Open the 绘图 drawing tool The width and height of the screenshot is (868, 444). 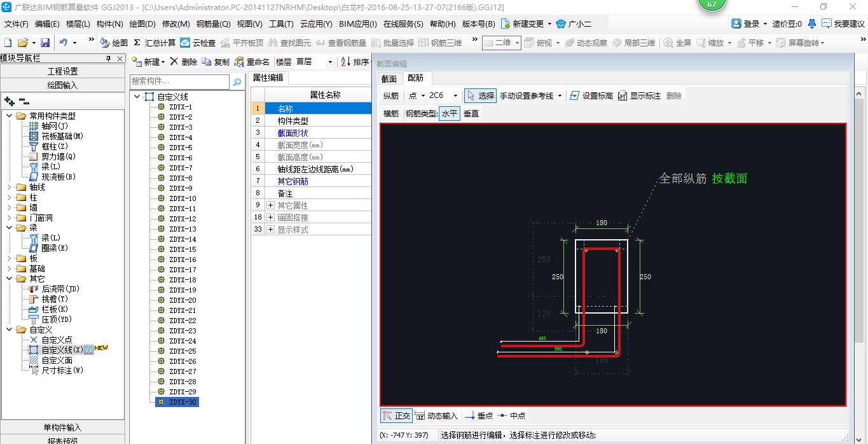pos(114,43)
